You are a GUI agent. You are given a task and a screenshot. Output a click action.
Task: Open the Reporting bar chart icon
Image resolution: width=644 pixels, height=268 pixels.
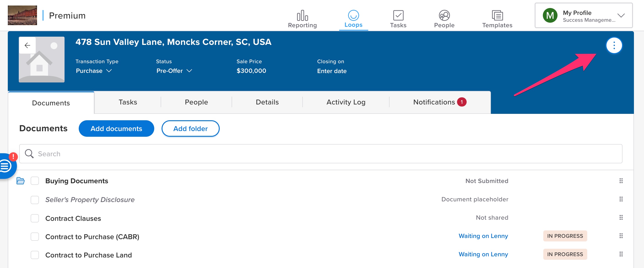tap(302, 16)
